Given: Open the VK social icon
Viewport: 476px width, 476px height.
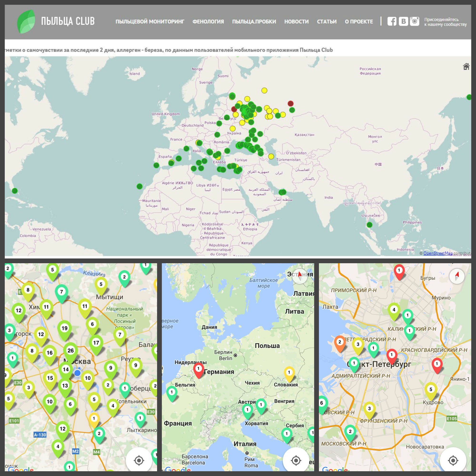Looking at the screenshot, I should 403,21.
